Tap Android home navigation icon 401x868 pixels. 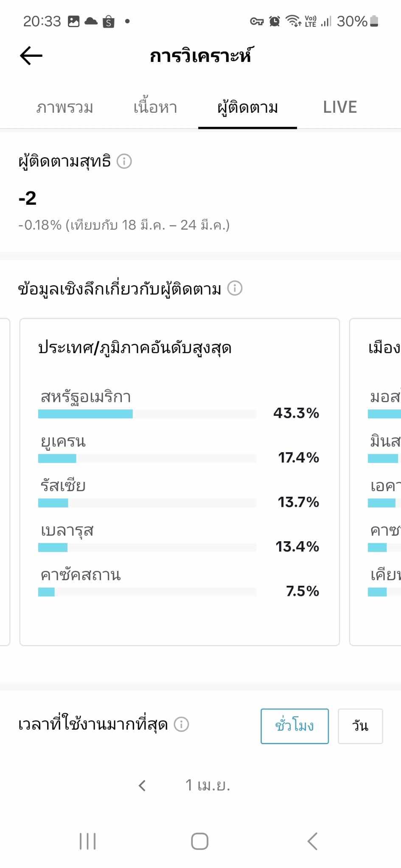coord(200,841)
